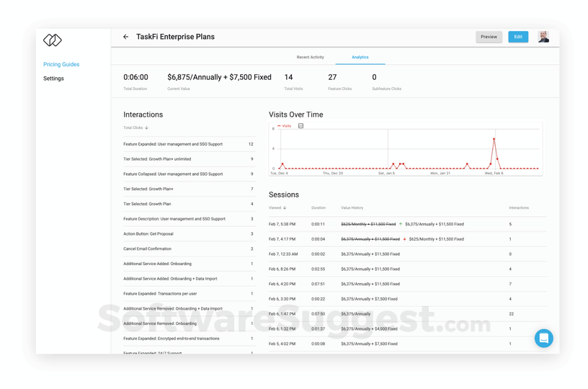
Task: Open Pricing Guides in the sidebar
Action: pos(61,64)
